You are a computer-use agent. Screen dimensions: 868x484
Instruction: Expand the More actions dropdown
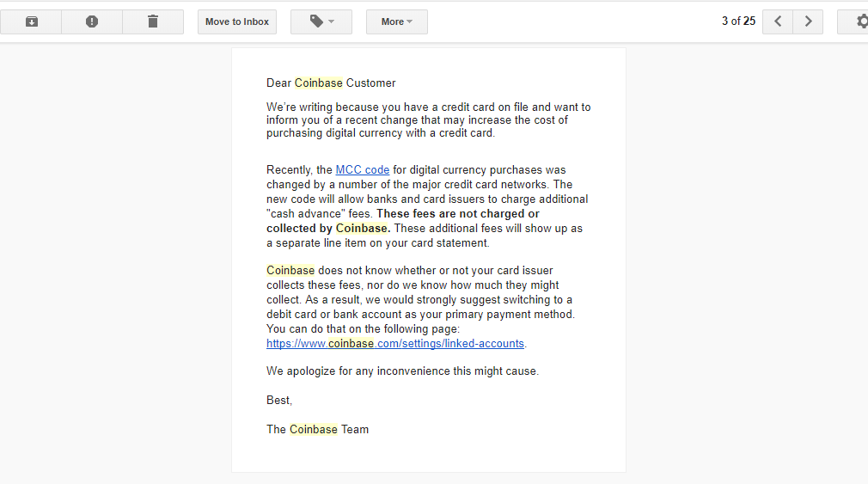pos(397,21)
